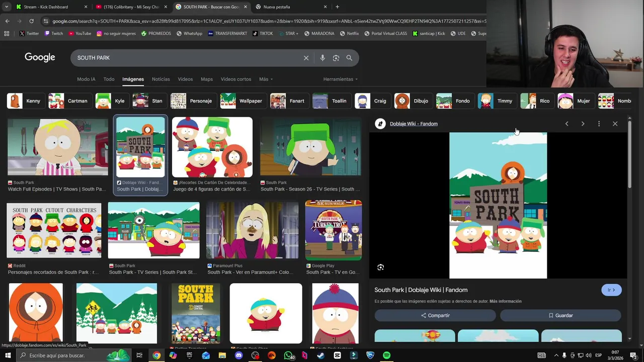Select the Noticias search tab
Image resolution: width=644 pixels, height=362 pixels.
coord(161,79)
